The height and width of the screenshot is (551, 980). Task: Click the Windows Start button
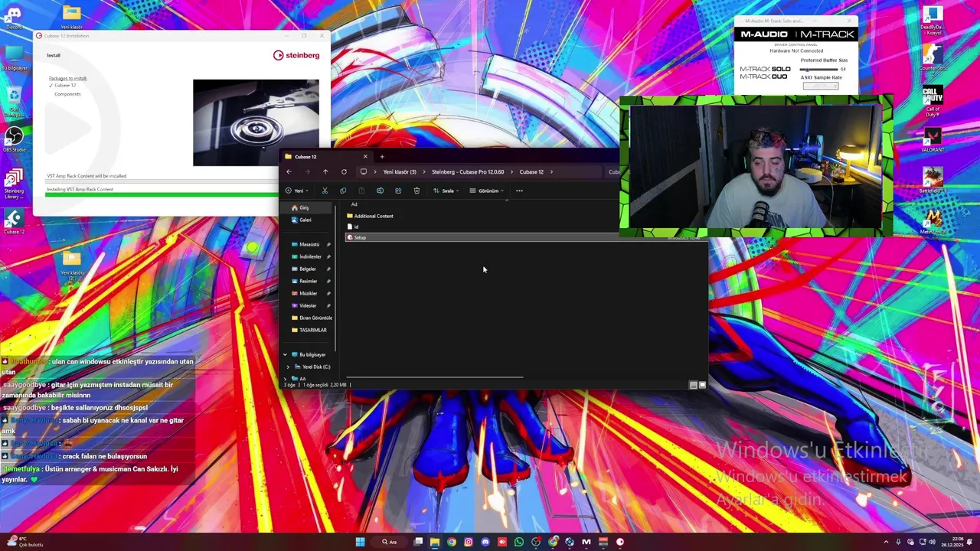tap(360, 542)
